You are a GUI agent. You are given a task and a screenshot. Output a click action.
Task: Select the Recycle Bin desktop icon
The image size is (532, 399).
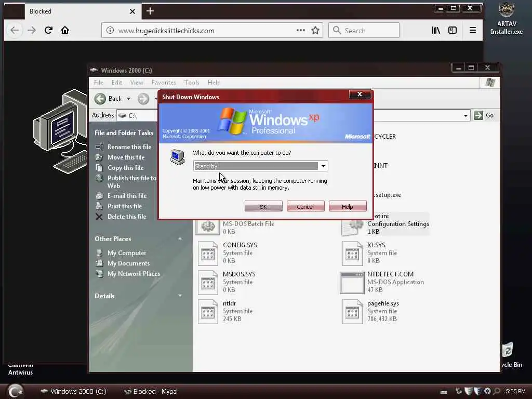coord(511,355)
